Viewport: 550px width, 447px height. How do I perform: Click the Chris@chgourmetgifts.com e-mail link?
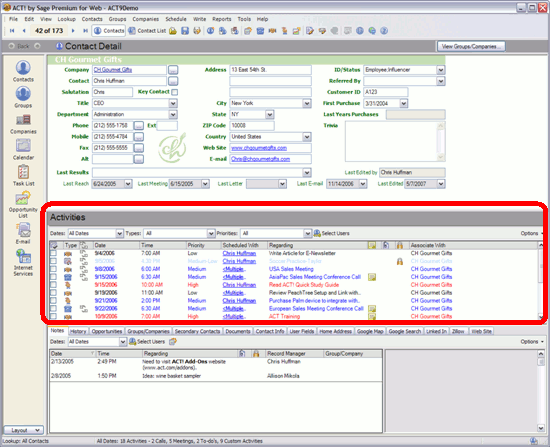tap(260, 159)
